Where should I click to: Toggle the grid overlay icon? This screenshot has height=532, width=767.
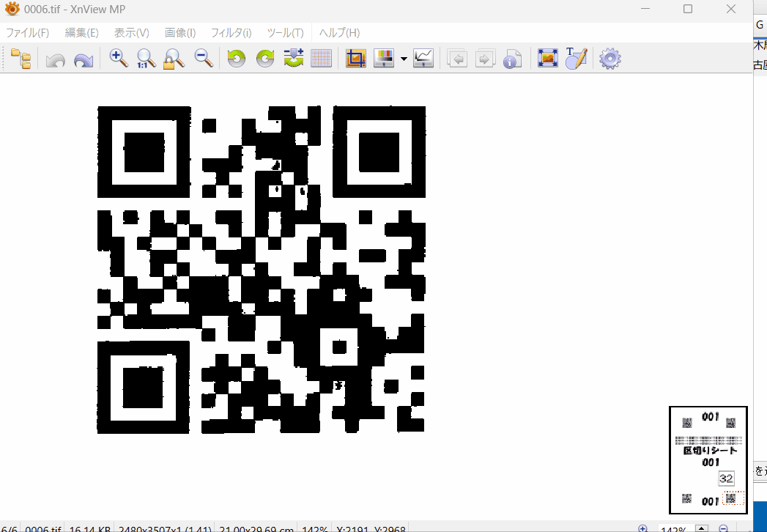click(322, 59)
